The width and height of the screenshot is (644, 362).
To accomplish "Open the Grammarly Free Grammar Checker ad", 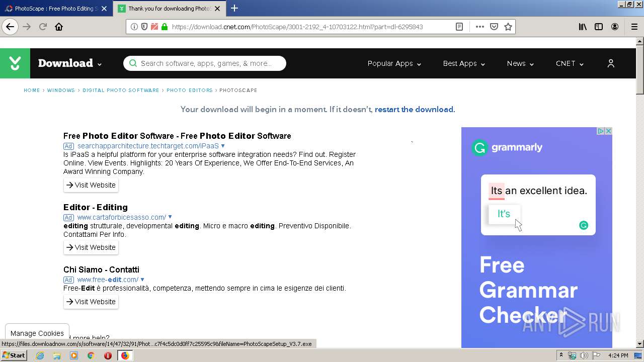I will [537, 237].
